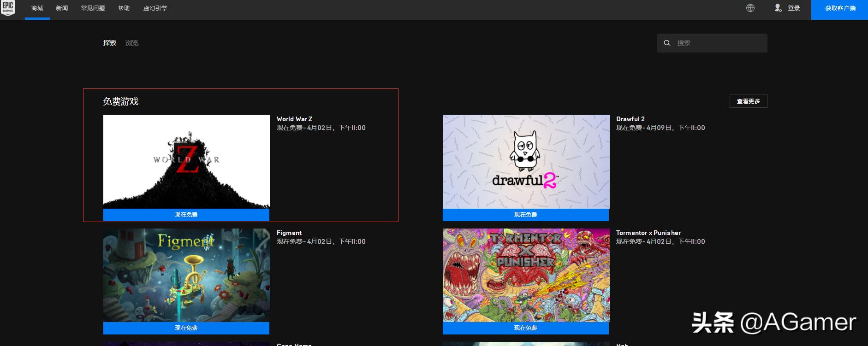
Task: Open the Figment cover image
Action: click(187, 275)
